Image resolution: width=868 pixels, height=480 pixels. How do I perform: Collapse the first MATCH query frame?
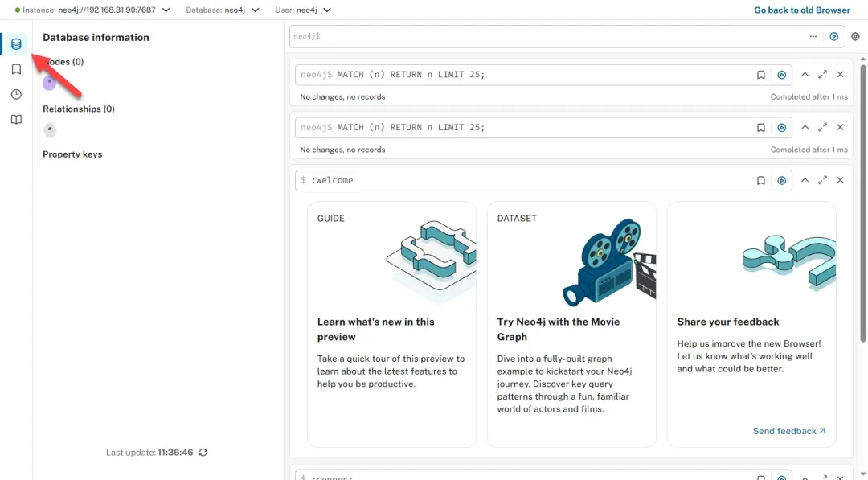(805, 74)
